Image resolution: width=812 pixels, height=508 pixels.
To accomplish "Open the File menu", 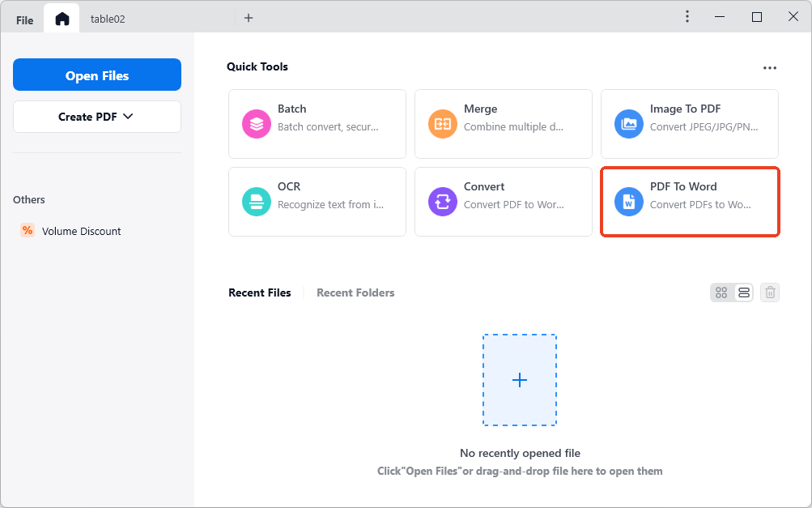I will pyautogui.click(x=25, y=19).
